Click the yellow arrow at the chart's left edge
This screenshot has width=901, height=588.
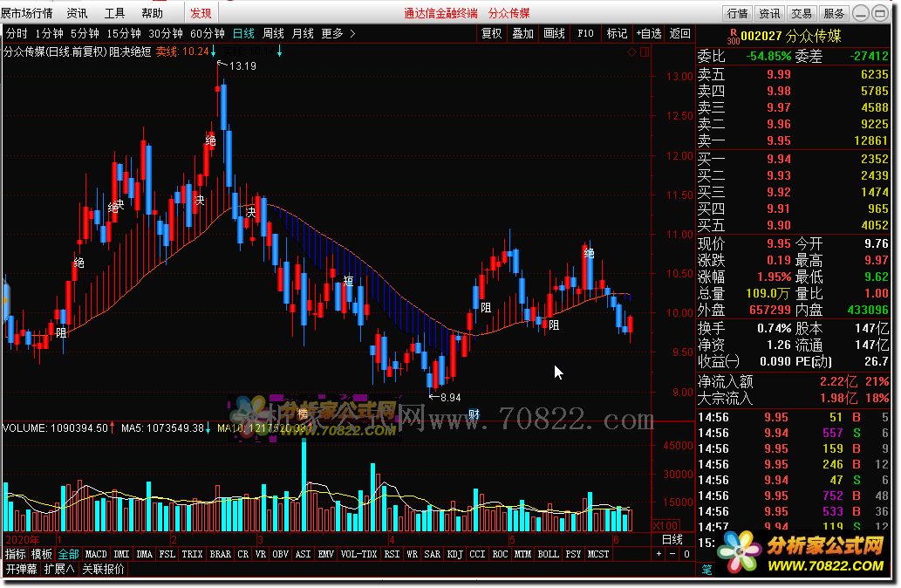[5, 301]
